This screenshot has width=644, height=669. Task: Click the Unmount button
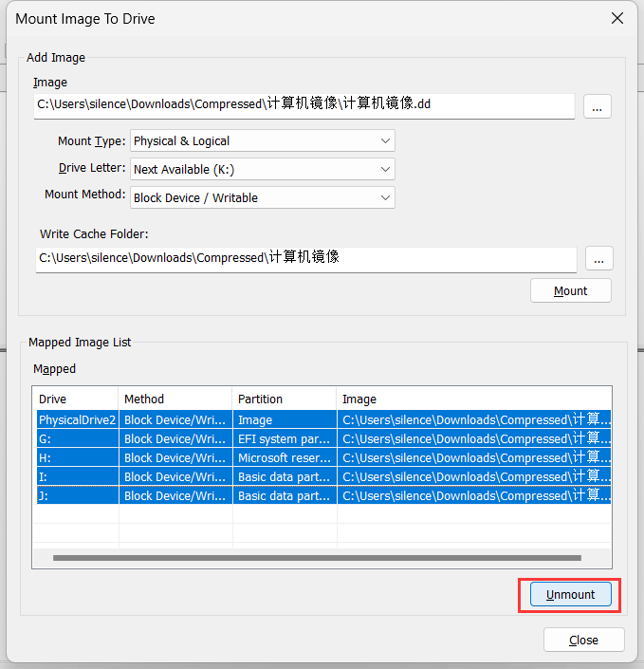[571, 594]
